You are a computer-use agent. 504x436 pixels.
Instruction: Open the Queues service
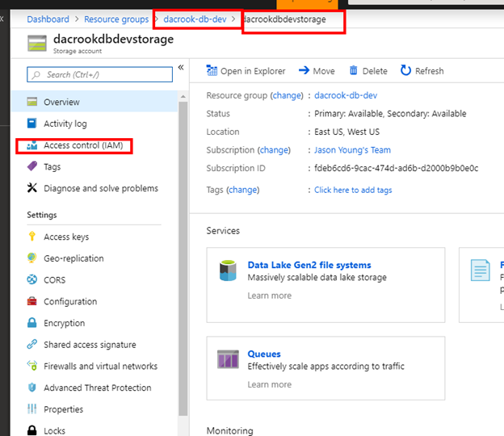tap(264, 354)
